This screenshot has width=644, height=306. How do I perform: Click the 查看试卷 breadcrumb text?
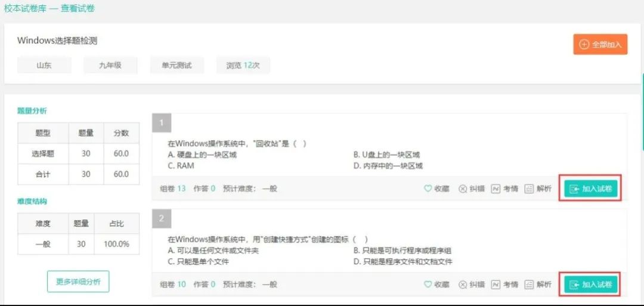[x=78, y=8]
